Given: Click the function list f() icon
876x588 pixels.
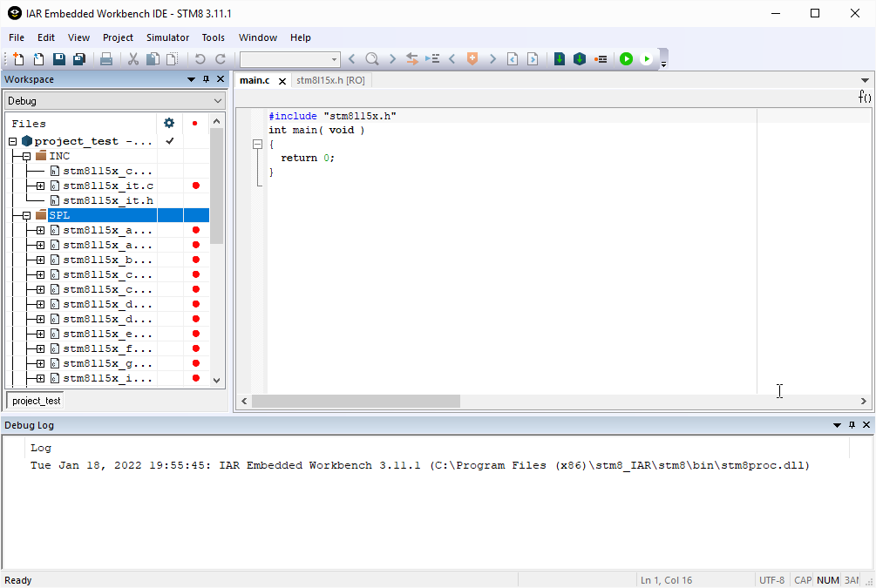Looking at the screenshot, I should 865,98.
